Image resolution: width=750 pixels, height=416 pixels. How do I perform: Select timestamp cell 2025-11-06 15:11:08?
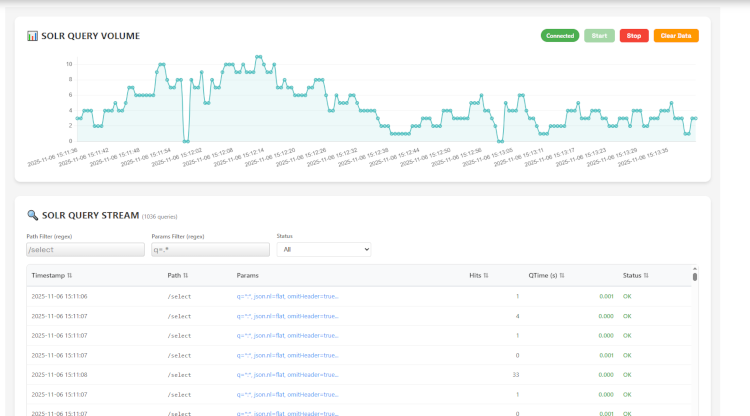[59, 375]
